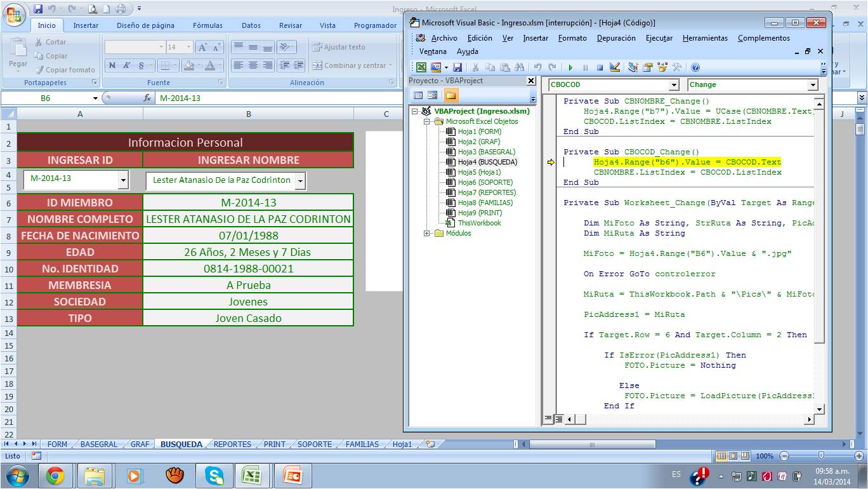
Task: Select center text alignment in Excel ribbon
Action: [253, 65]
